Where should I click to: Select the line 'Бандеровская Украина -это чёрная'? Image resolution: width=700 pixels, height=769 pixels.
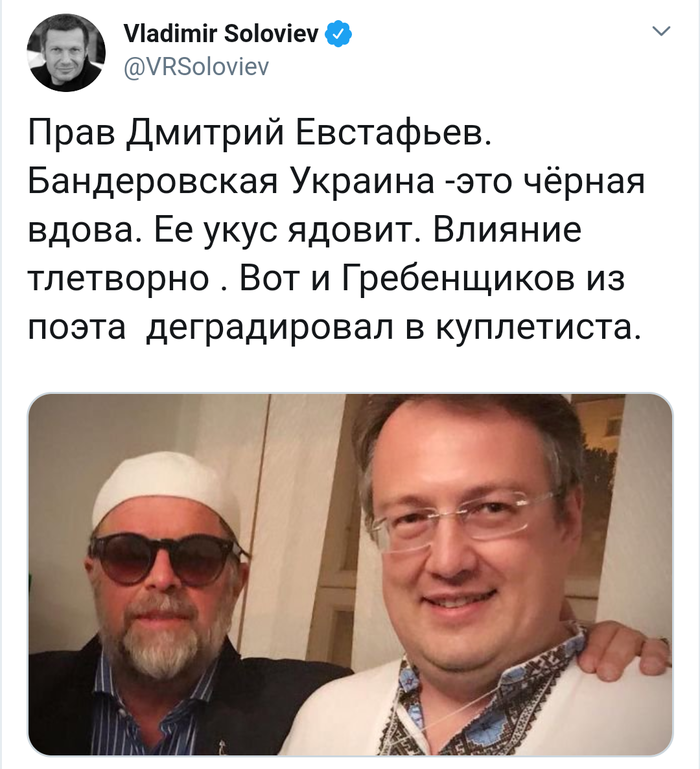pyautogui.click(x=336, y=182)
